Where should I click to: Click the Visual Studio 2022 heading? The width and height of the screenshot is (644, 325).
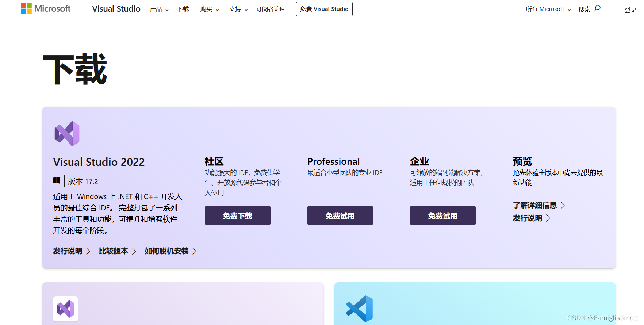coord(99,162)
